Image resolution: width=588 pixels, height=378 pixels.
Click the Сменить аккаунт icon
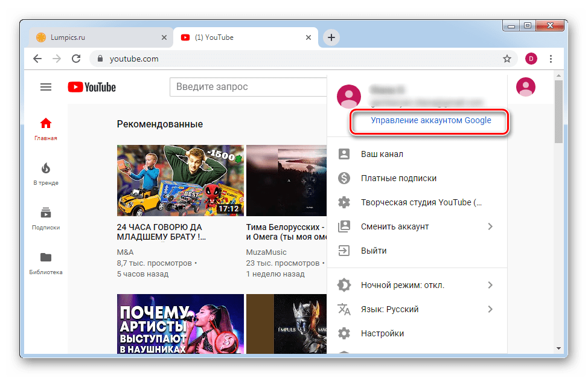coord(344,226)
